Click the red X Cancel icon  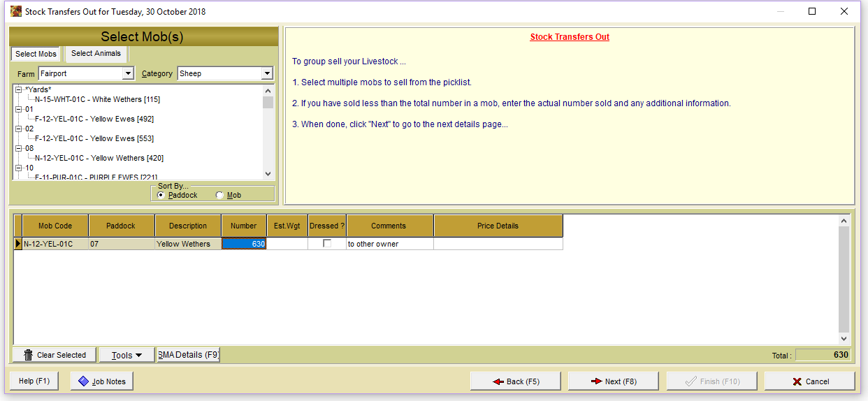pos(797,381)
